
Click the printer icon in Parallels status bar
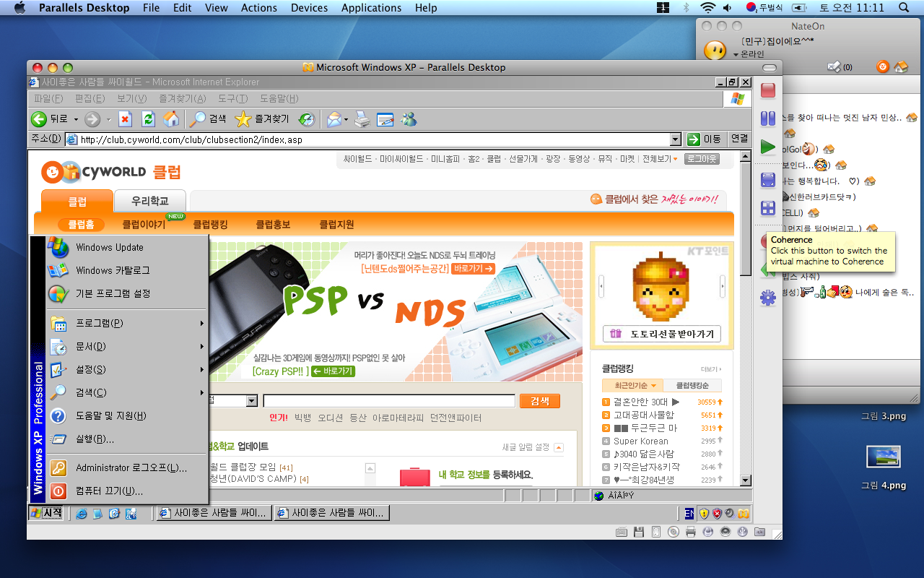[x=691, y=532]
